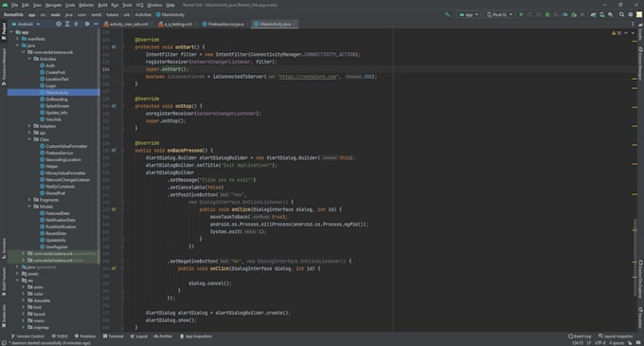The image size is (644, 346).
Task: Open the Refactor menu
Action: (86, 5)
